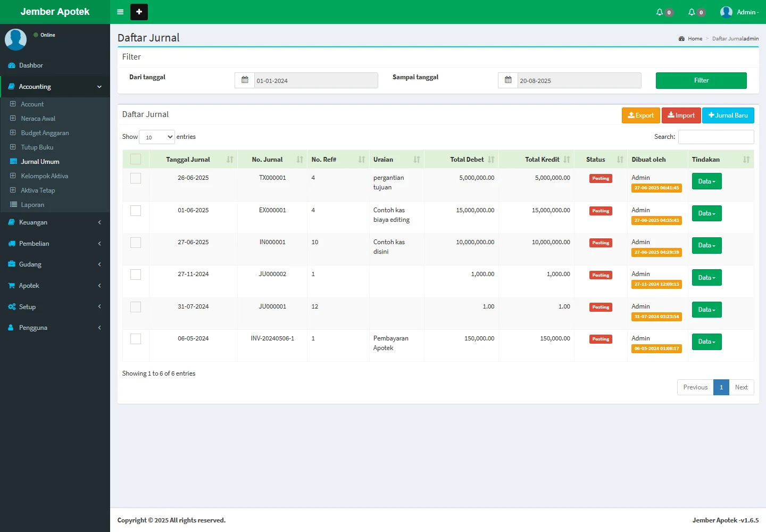Click the black plus icon in header
Viewport: 766px width, 532px height.
coord(139,12)
